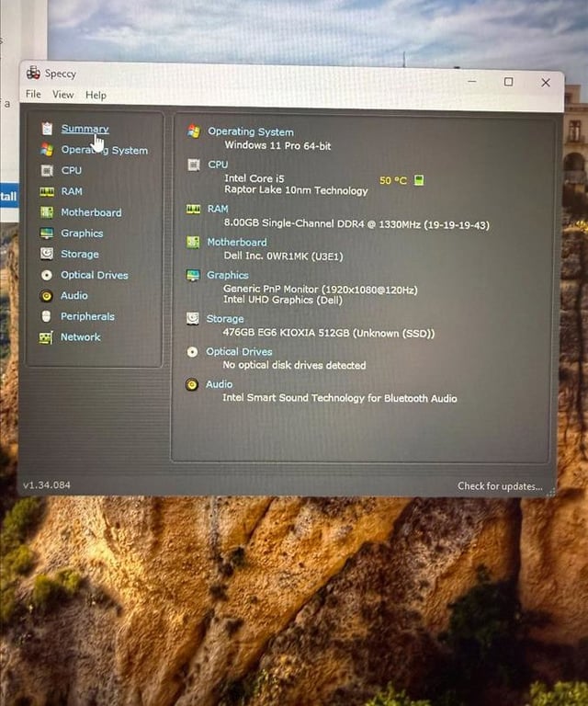588x706 pixels.
Task: Click the Audio icon in summary panel
Action: pyautogui.click(x=192, y=384)
